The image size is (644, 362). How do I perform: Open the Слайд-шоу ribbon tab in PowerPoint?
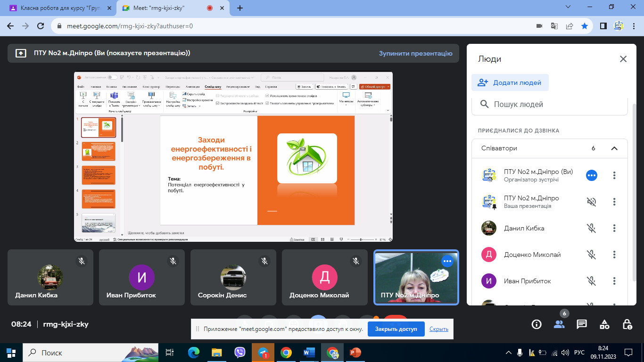pyautogui.click(x=213, y=87)
